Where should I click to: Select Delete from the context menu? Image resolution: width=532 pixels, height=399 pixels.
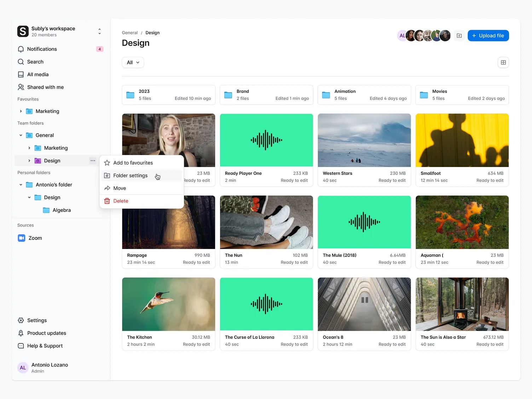click(121, 201)
